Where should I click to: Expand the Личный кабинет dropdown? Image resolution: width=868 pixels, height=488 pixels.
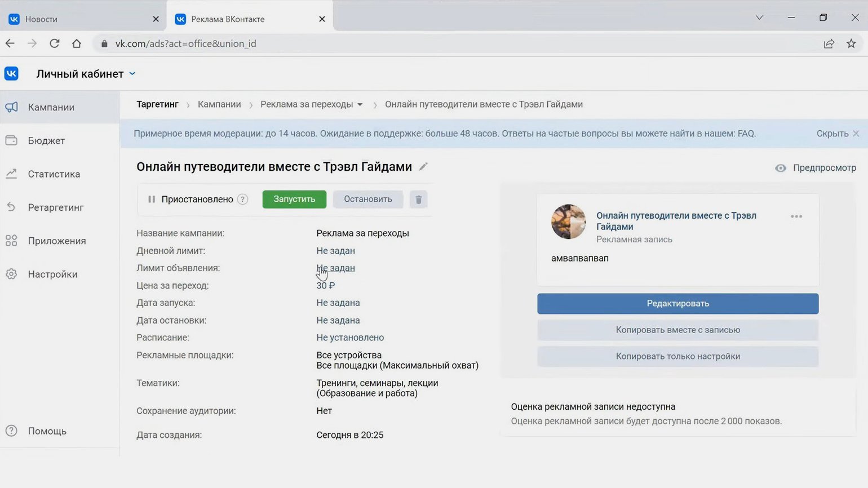(x=132, y=74)
